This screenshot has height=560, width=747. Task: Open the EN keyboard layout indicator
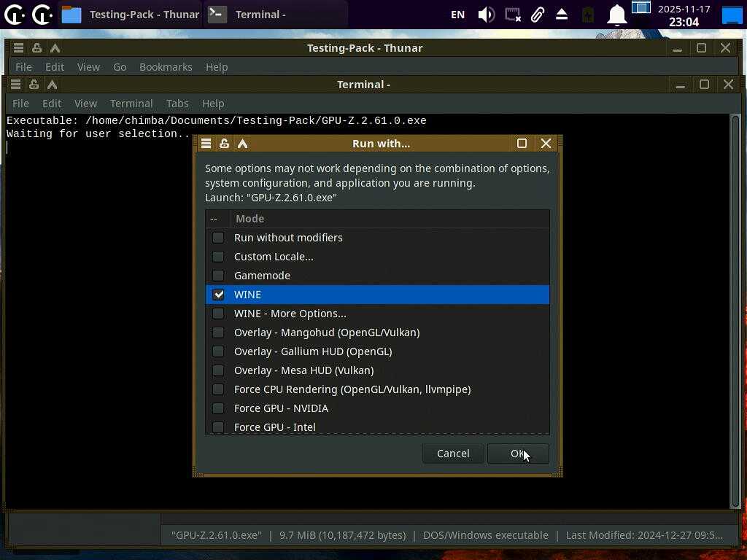[457, 15]
